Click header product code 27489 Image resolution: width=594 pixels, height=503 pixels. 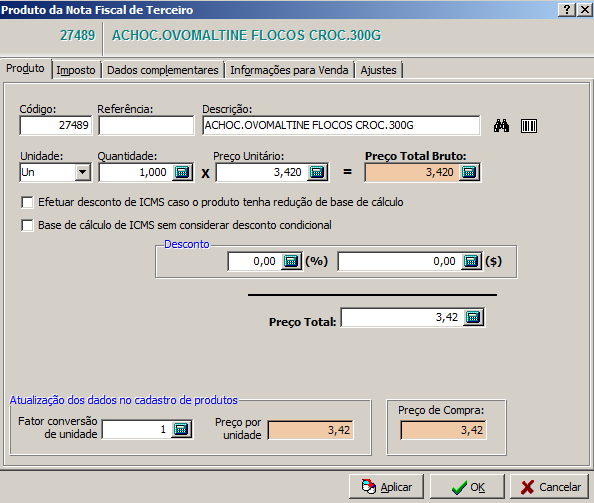point(78,35)
